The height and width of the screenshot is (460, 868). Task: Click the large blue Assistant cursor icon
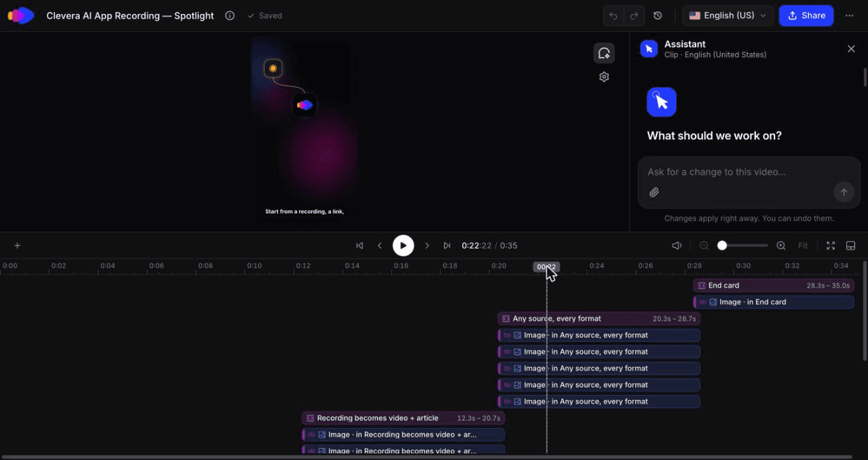[x=662, y=102]
